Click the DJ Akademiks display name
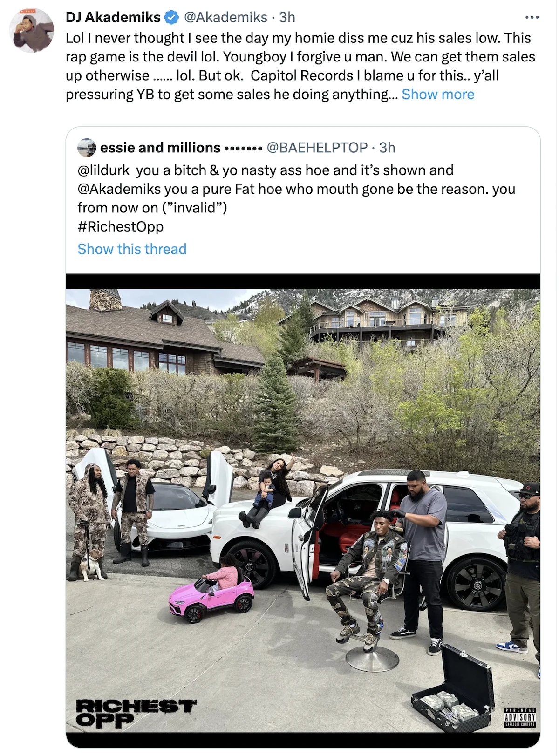This screenshot has width=559, height=756. click(113, 18)
